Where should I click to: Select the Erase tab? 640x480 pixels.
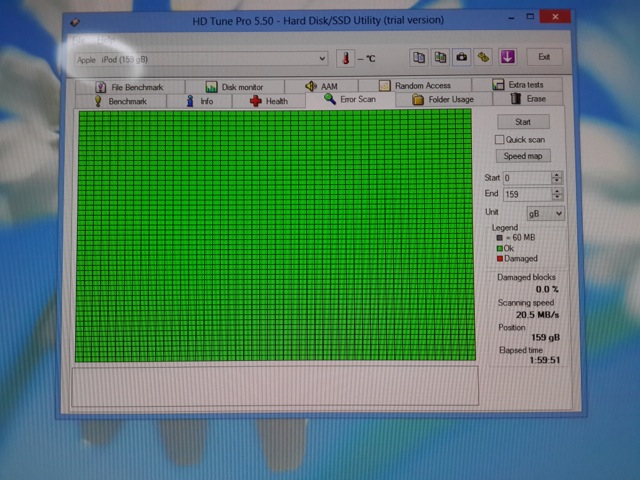tap(528, 99)
